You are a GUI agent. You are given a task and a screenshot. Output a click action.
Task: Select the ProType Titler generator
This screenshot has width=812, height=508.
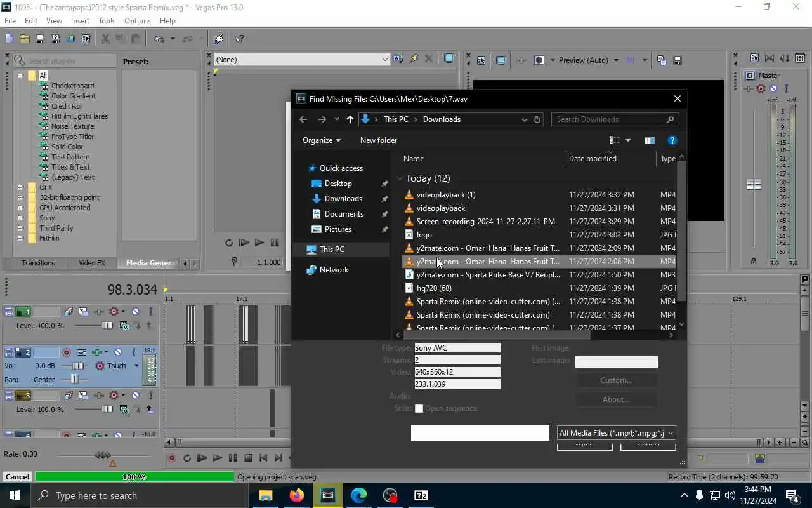(72, 137)
